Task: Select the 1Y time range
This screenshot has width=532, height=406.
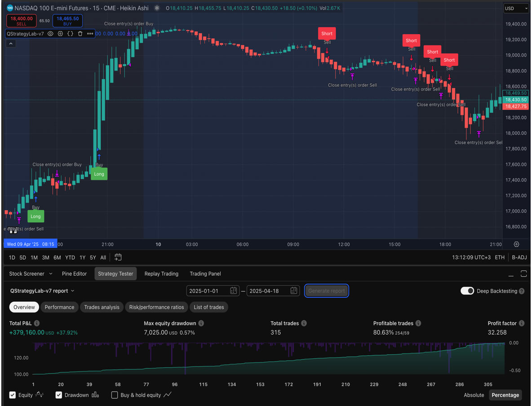Action: pyautogui.click(x=82, y=257)
